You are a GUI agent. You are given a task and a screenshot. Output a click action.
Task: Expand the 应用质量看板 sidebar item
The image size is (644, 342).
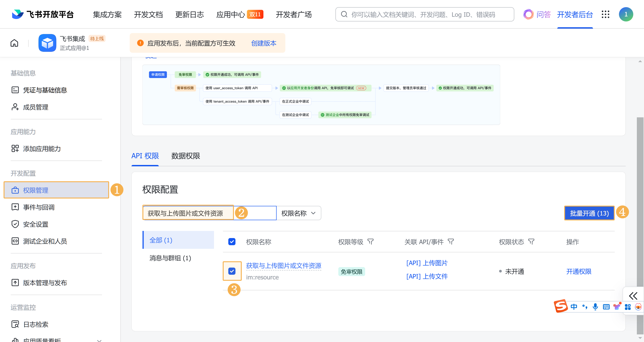[99, 340]
